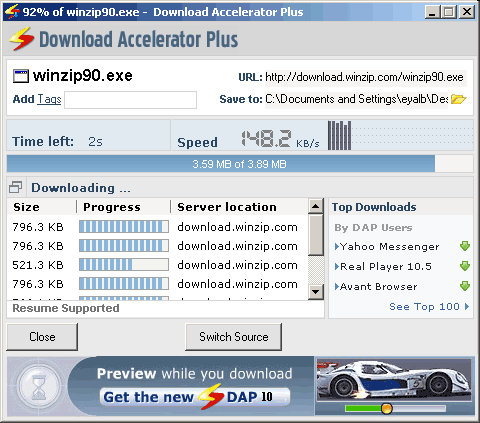Click the Save to path field
Image resolution: width=480 pixels, height=423 pixels.
356,99
